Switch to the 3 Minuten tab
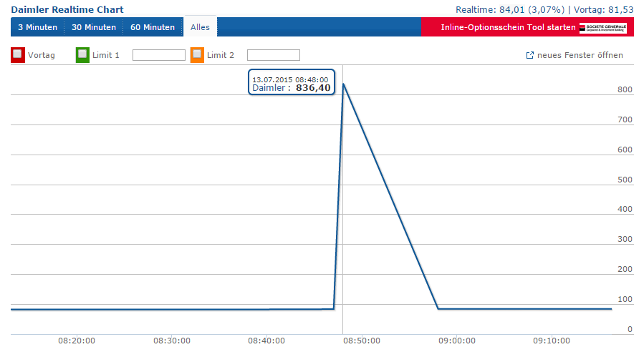Image resolution: width=644 pixels, height=352 pixels. (37, 27)
